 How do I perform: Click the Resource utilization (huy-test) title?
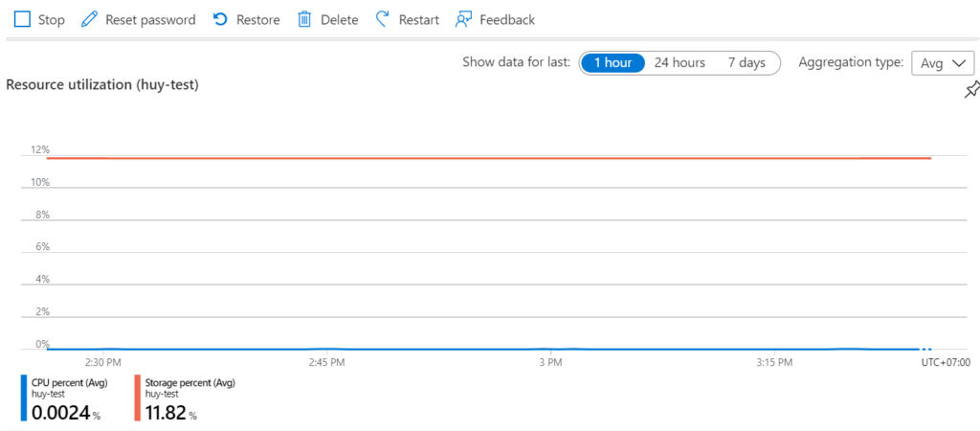tap(101, 85)
